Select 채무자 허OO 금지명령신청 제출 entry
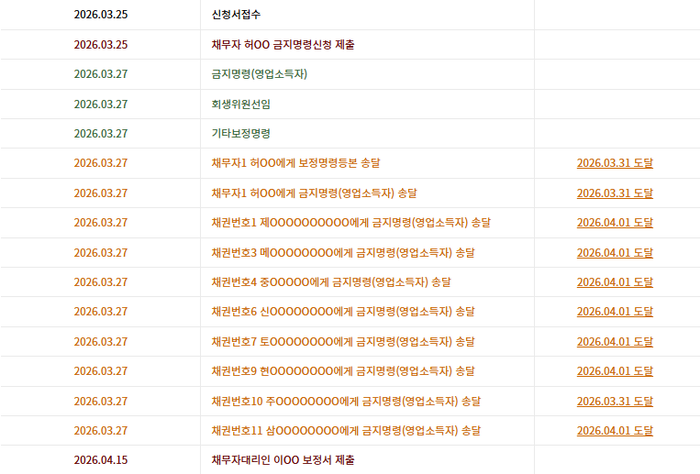Image resolution: width=700 pixels, height=474 pixels. click(283, 45)
